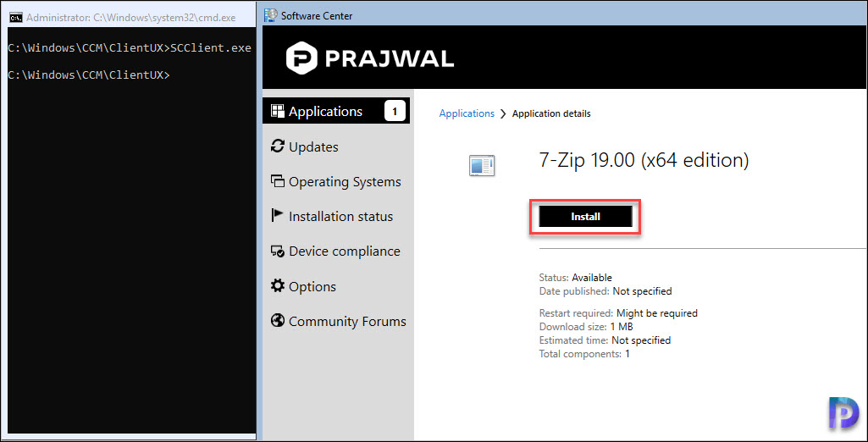Image resolution: width=868 pixels, height=442 pixels.
Task: Click the Software Center title bar icon
Action: [271, 15]
